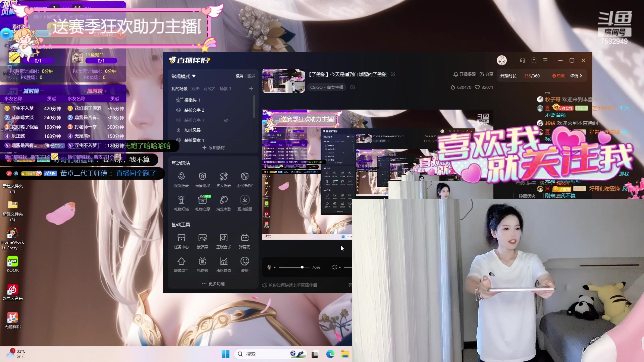Image resolution: width=644 pixels, height=362 pixels.
Task: Launch the 全民乐PK feature
Action: click(x=245, y=180)
